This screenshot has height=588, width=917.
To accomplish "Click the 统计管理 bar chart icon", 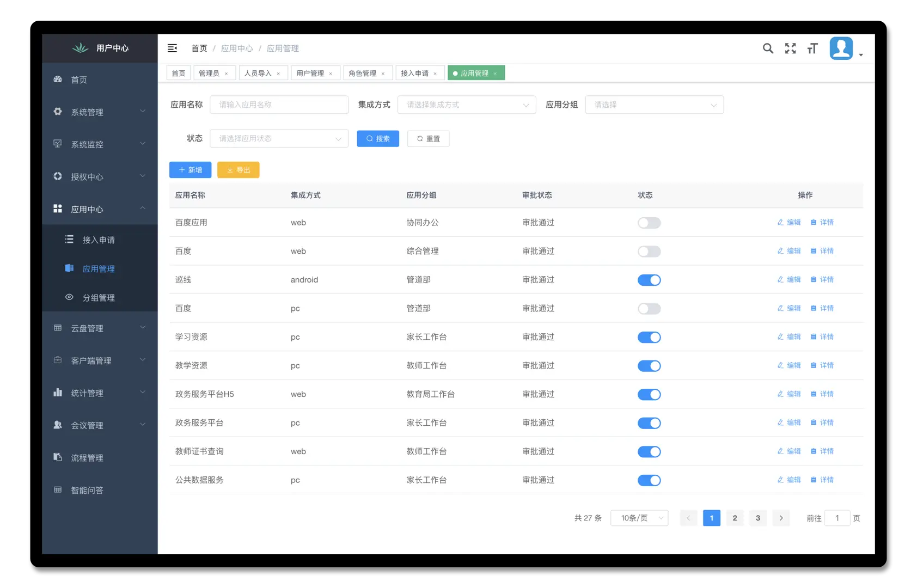I will 58,393.
